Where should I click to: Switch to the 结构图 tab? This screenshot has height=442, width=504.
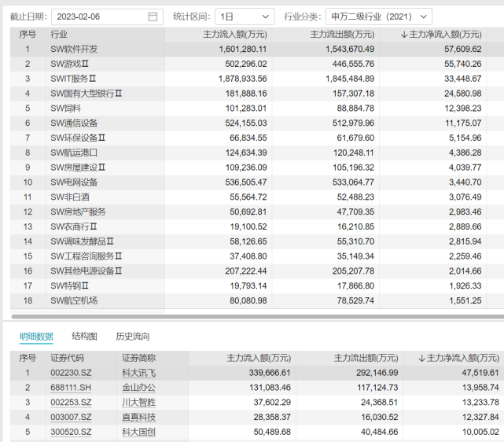(x=84, y=337)
